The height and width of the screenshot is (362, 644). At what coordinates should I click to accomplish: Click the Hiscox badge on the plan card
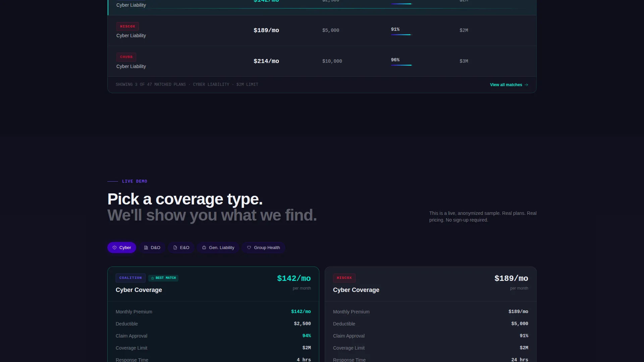click(344, 278)
